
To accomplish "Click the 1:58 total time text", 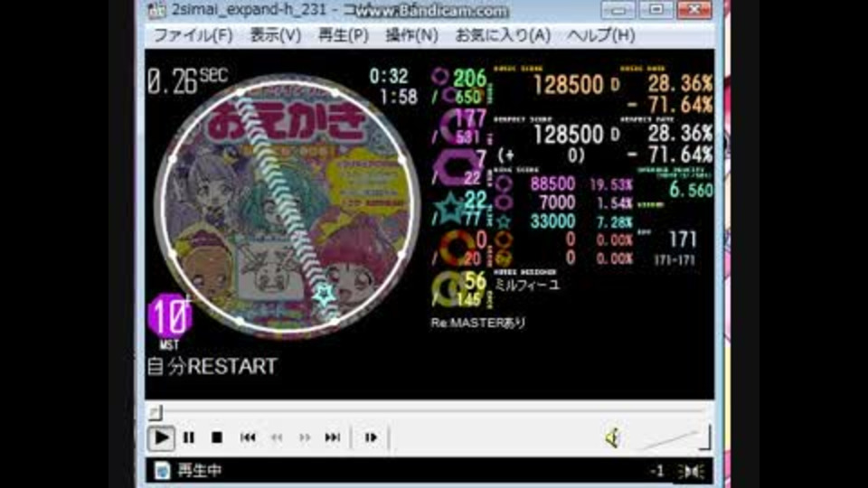I will pos(399,97).
